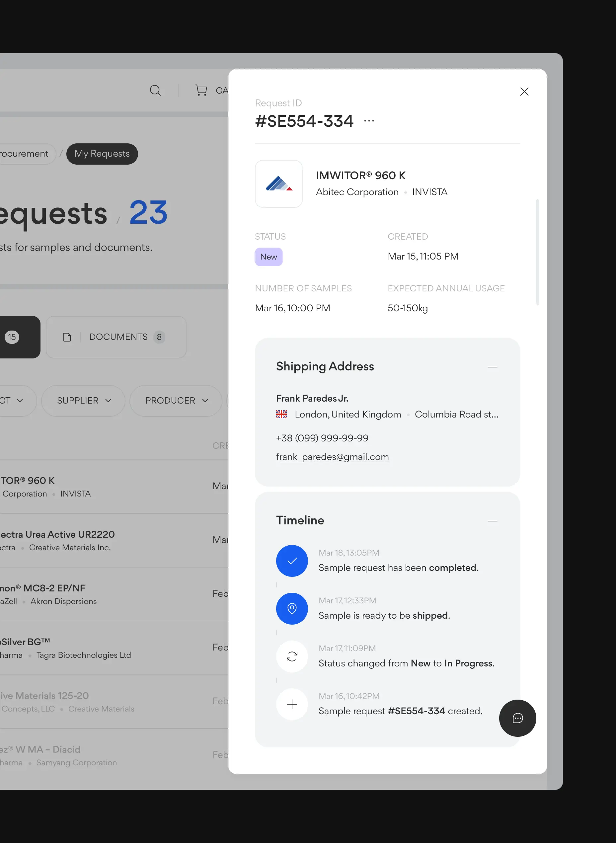Click the requests count 23

point(148,212)
